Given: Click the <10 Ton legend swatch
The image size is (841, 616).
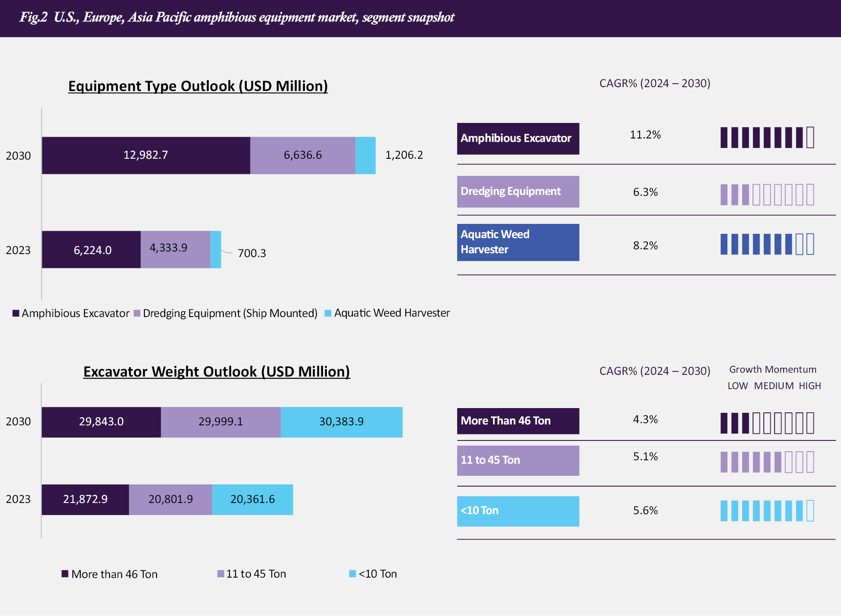Looking at the screenshot, I should coord(352,574).
